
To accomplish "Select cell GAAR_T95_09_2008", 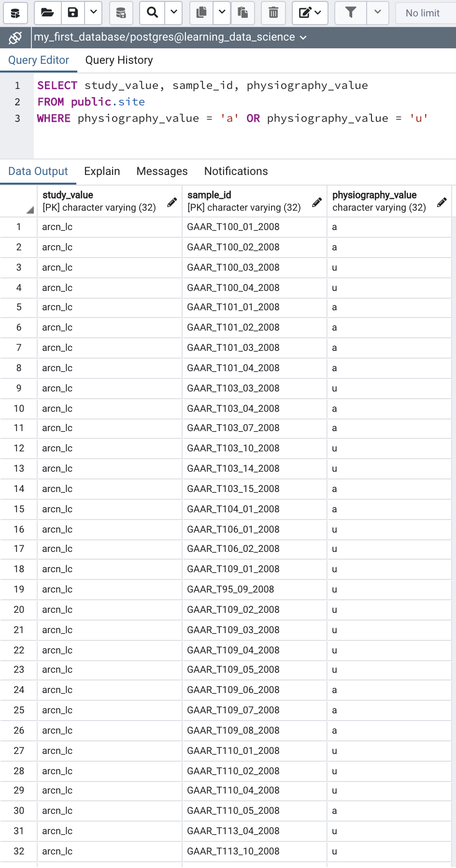I will [230, 589].
